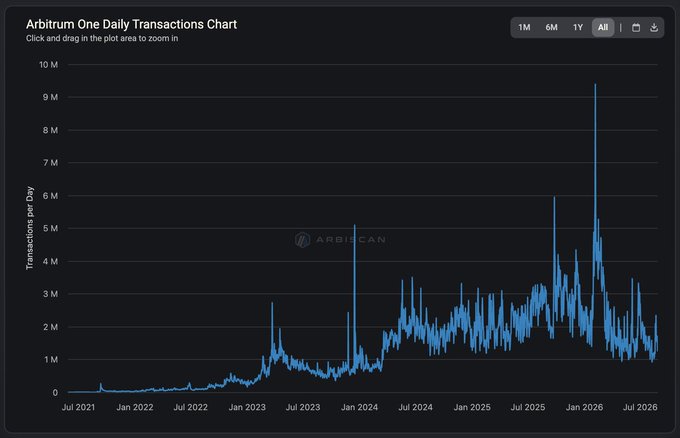Click the Jan 2022 x-axis label
Image resolution: width=680 pixels, height=438 pixels.
click(135, 407)
